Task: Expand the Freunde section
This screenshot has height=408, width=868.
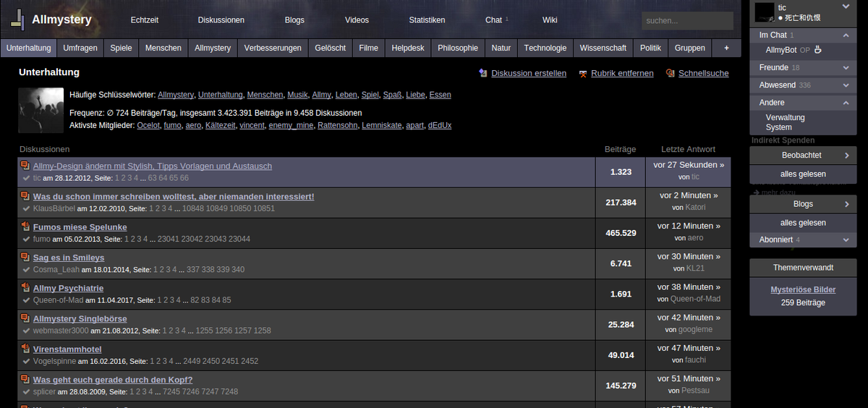Action: click(846, 67)
